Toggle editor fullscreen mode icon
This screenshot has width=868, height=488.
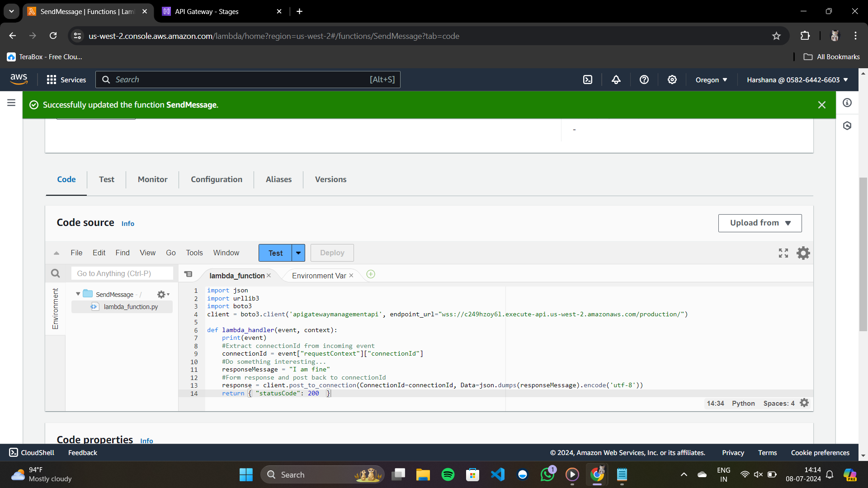pyautogui.click(x=783, y=253)
